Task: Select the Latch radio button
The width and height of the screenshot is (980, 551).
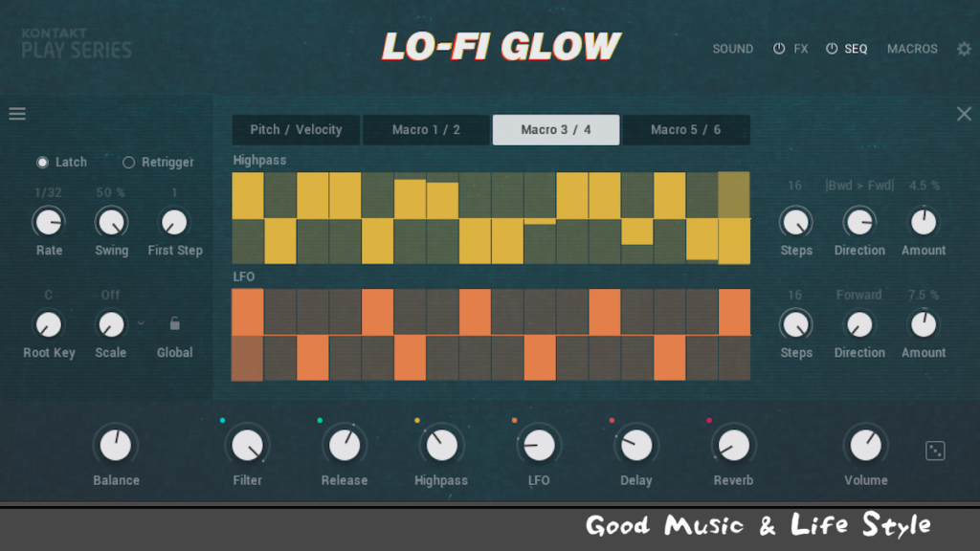Action: point(42,163)
